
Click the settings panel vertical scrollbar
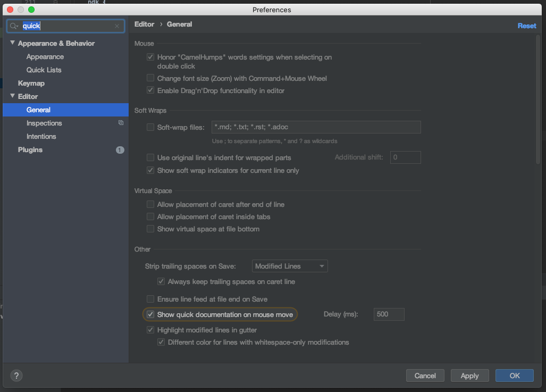tap(539, 99)
